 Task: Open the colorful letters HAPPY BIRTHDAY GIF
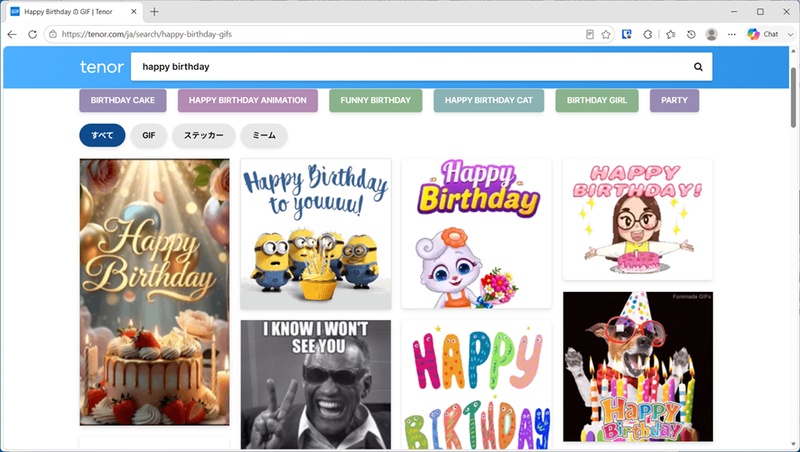(477, 385)
